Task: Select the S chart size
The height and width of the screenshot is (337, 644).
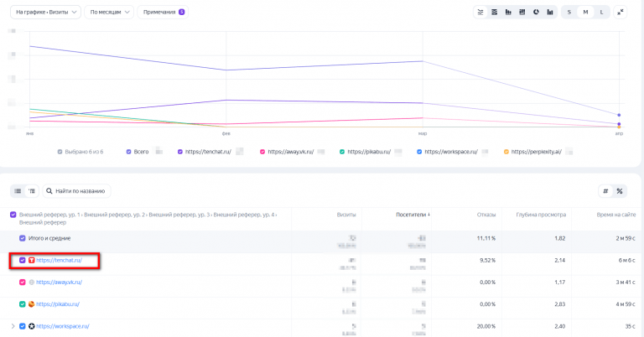Action: click(x=569, y=12)
